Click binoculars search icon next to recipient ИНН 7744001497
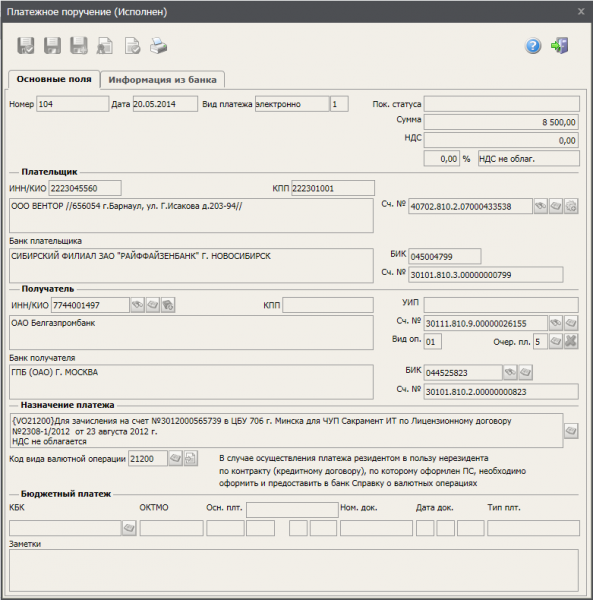 137,305
